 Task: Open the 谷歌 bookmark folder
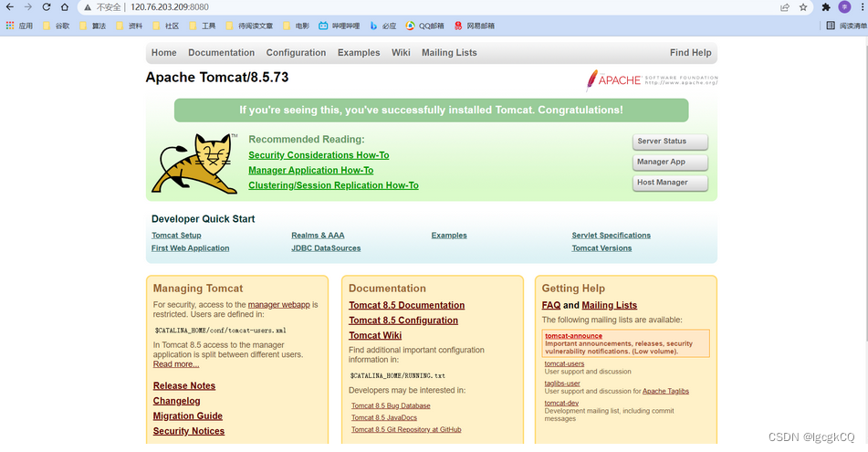(56, 26)
